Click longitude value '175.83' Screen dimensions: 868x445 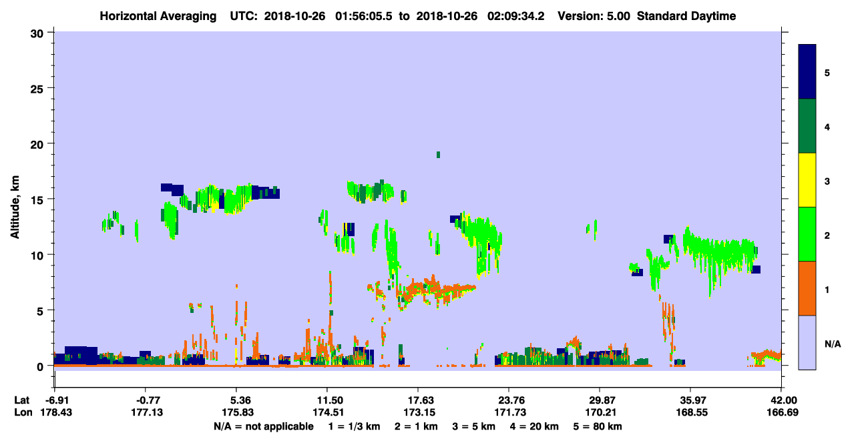pos(236,413)
